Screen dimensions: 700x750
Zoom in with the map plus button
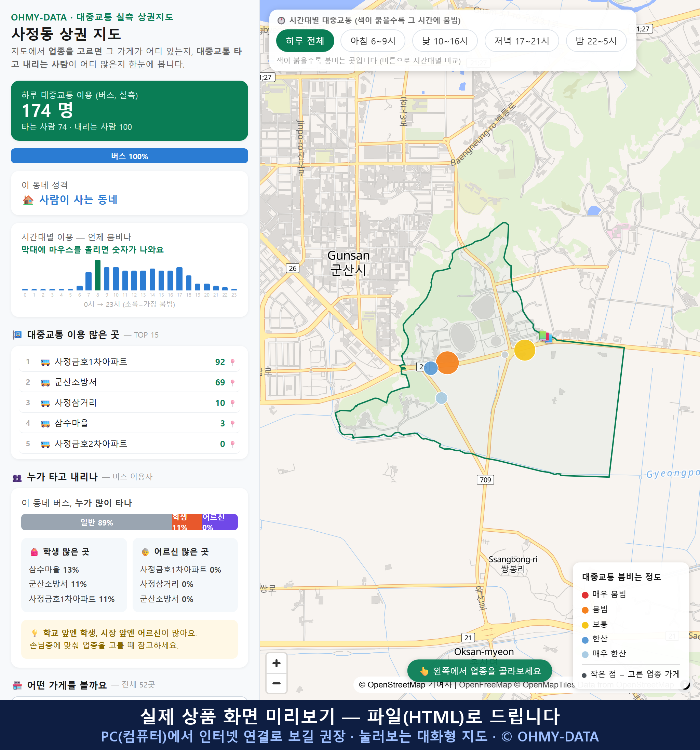(276, 663)
